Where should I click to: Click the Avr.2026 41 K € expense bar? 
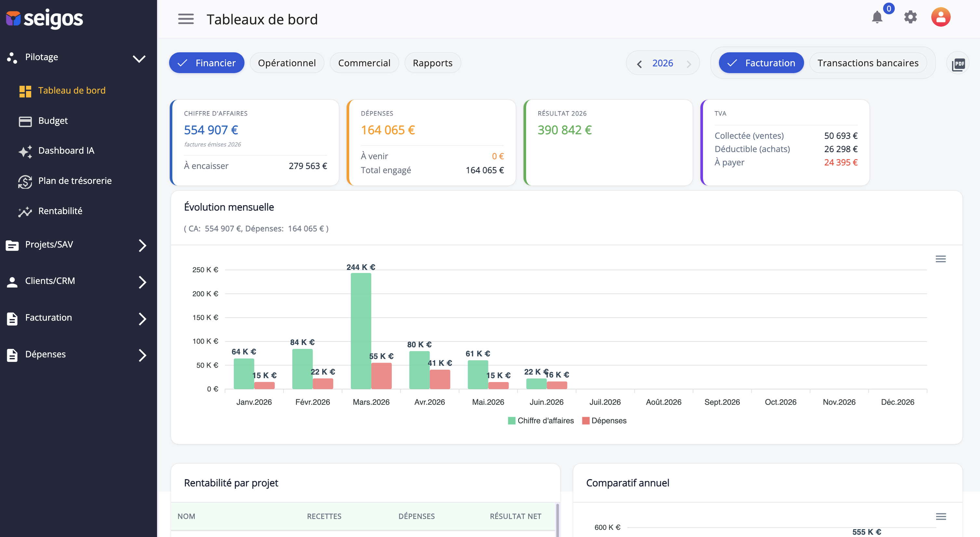click(440, 379)
